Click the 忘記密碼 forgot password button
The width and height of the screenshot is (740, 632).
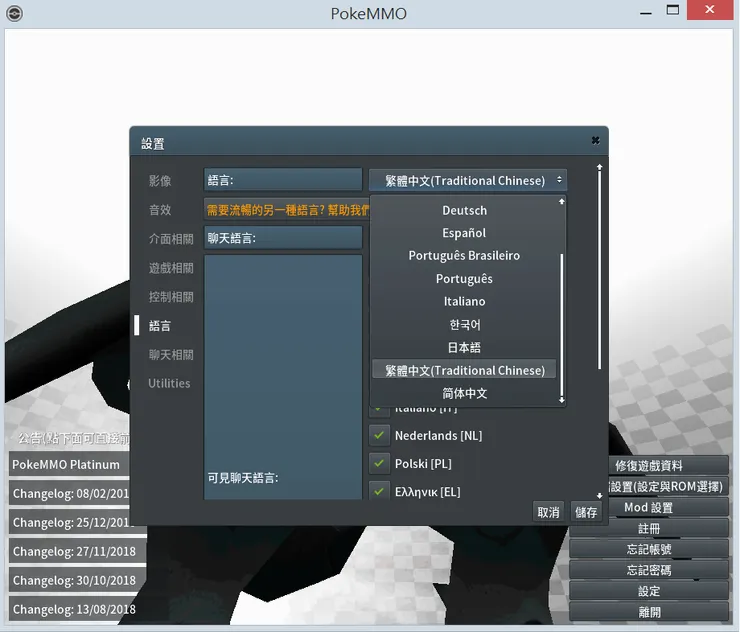click(649, 570)
